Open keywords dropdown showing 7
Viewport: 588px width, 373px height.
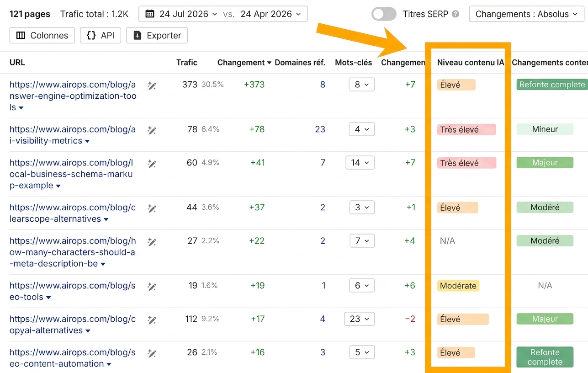tap(361, 241)
